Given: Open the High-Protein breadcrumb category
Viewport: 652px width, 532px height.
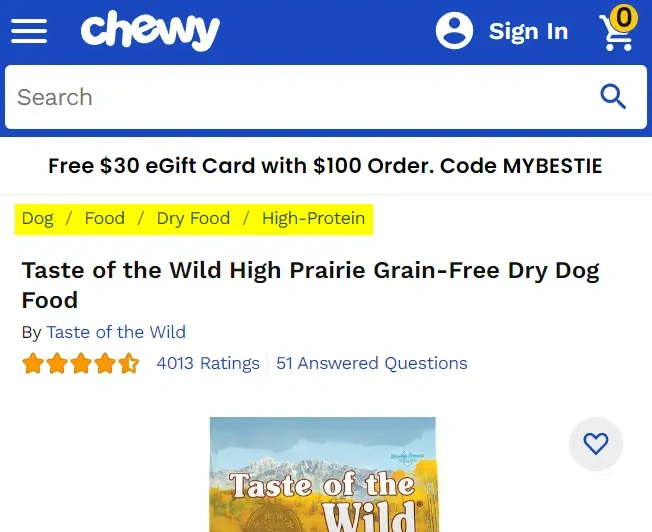Looking at the screenshot, I should click(313, 218).
